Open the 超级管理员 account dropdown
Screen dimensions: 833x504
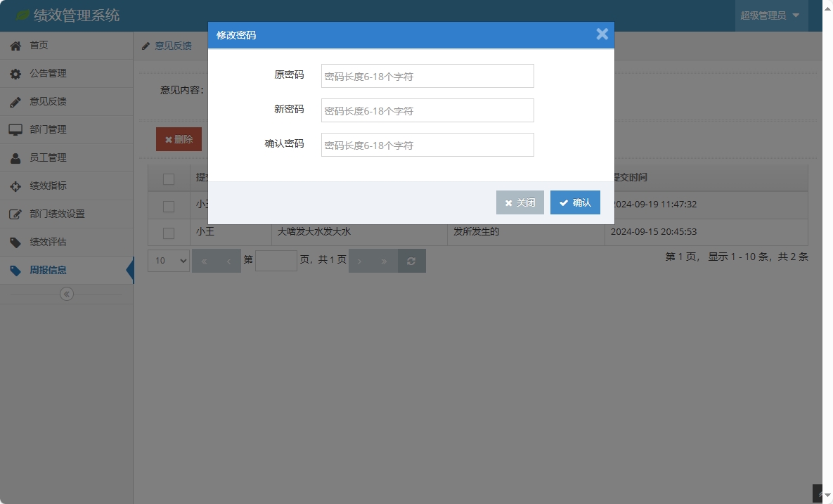click(x=771, y=15)
